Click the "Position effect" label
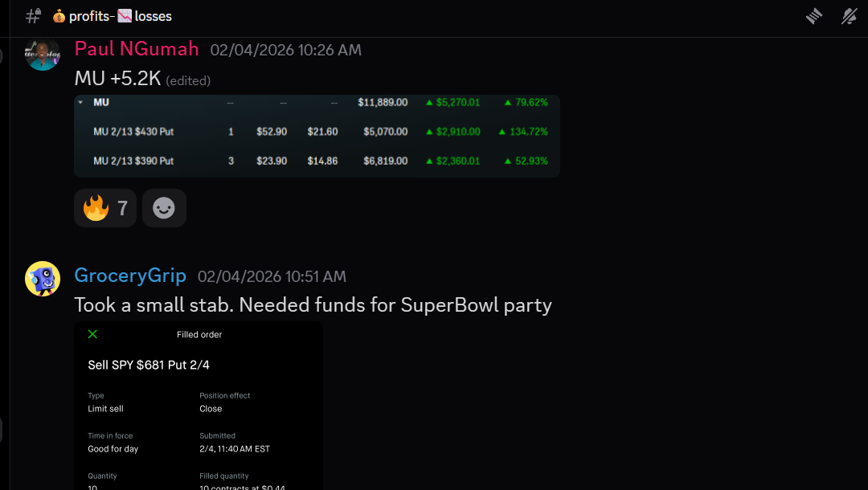868x490 pixels. pyautogui.click(x=225, y=395)
